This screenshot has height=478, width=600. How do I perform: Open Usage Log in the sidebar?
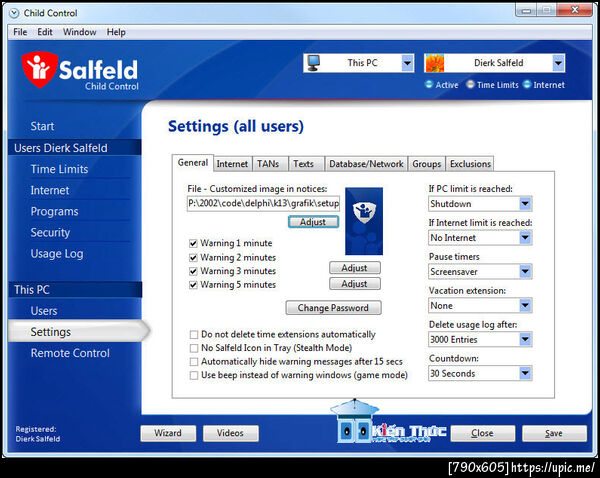coord(57,254)
